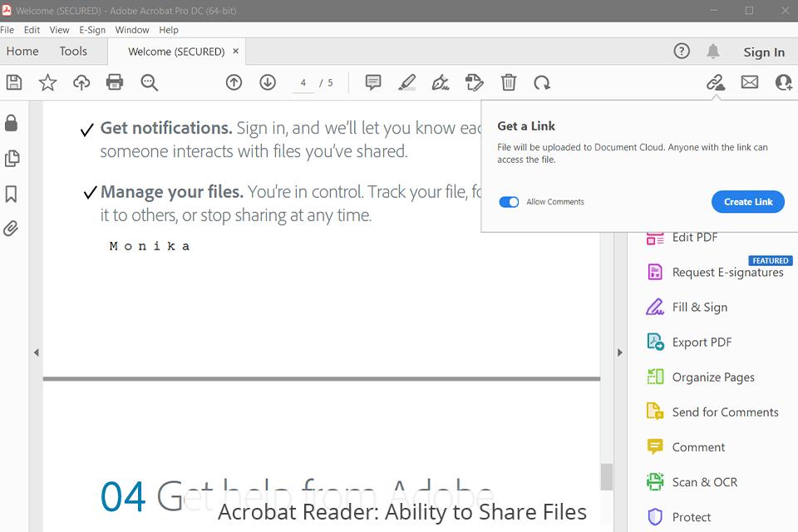Click the Scan & OCR tool icon

(x=655, y=481)
